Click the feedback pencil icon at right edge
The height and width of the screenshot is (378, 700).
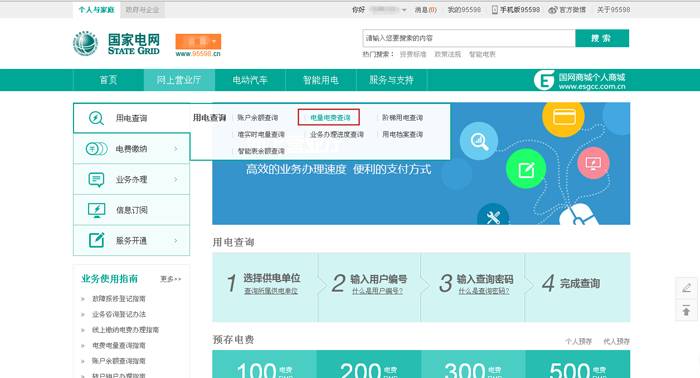[x=687, y=288]
